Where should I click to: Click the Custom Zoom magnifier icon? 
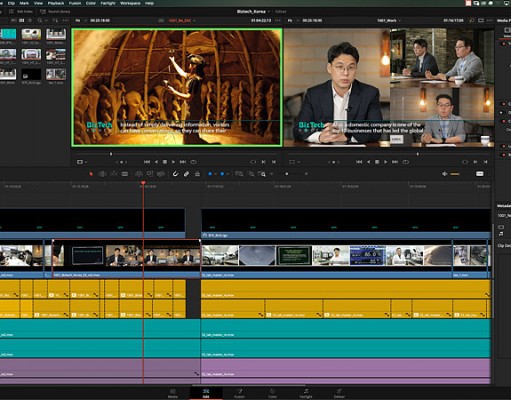[262, 174]
